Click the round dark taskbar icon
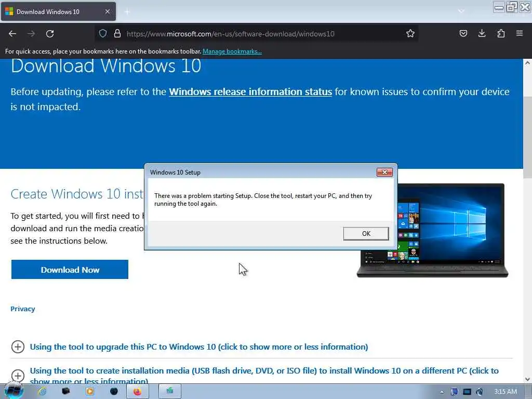 (x=114, y=392)
